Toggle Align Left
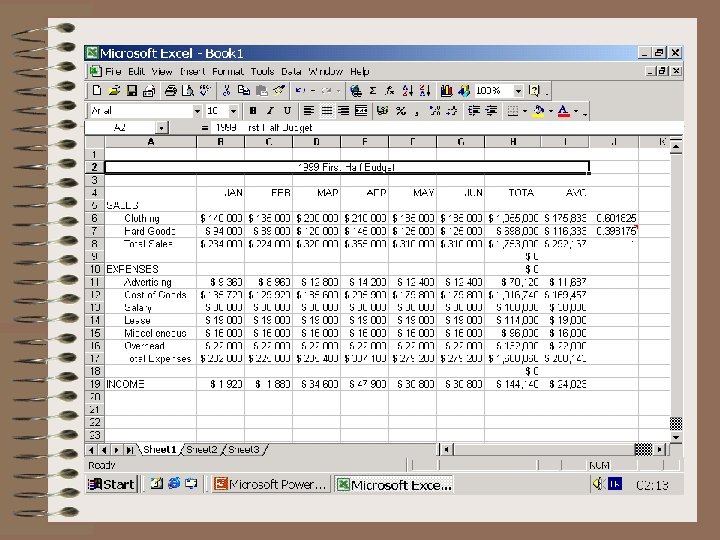 click(309, 111)
